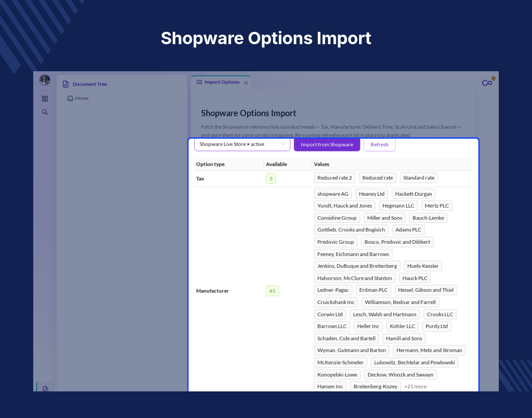The height and width of the screenshot is (418, 532).
Task: Click the Document Tree icon
Action: click(x=66, y=84)
